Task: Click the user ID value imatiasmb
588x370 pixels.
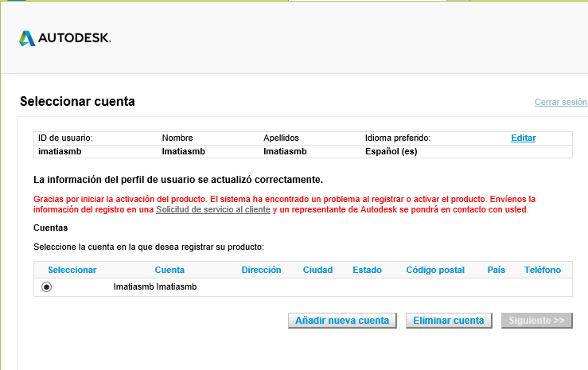Action: [x=60, y=151]
